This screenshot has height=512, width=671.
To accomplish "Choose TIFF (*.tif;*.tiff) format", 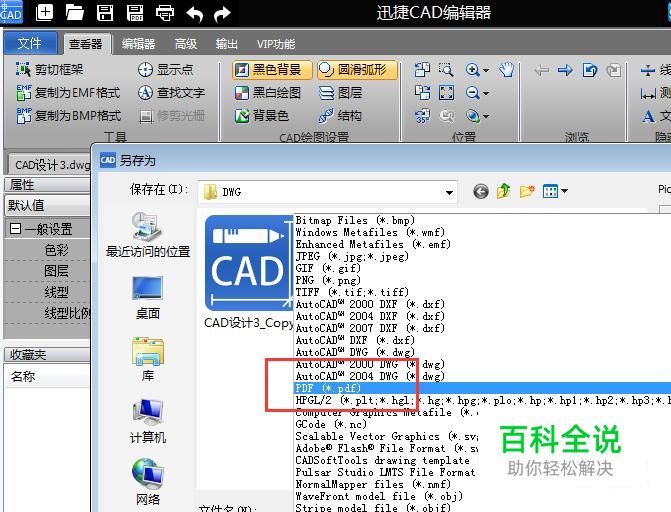I will click(352, 292).
